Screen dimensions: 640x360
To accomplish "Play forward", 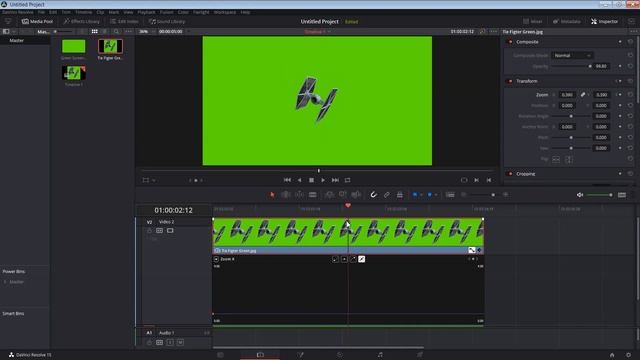I will 323,180.
